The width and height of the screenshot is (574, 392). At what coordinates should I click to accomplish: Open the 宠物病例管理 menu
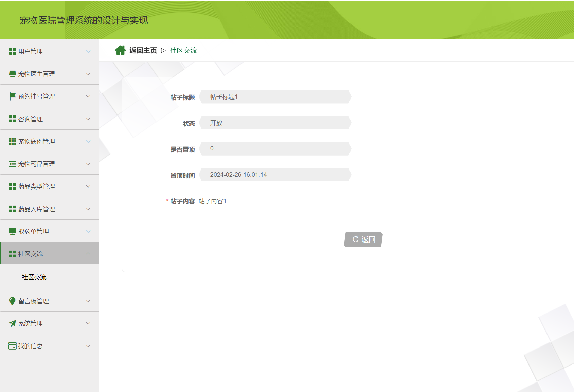(x=50, y=141)
